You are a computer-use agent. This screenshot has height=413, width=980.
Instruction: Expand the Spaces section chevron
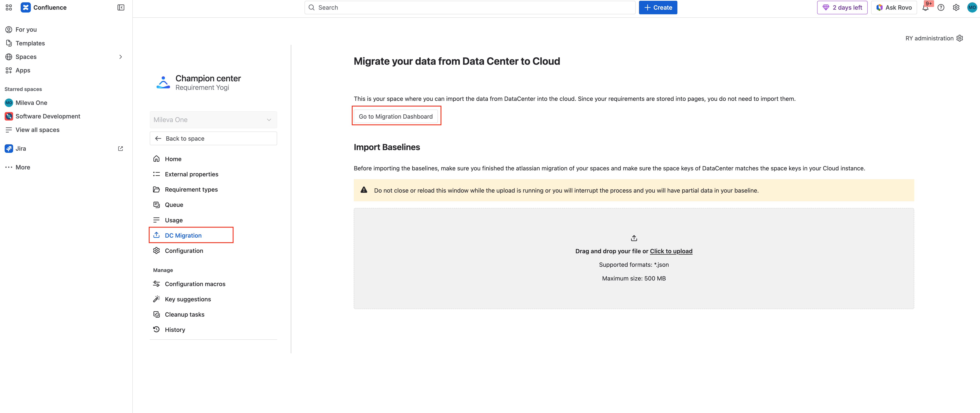point(121,56)
